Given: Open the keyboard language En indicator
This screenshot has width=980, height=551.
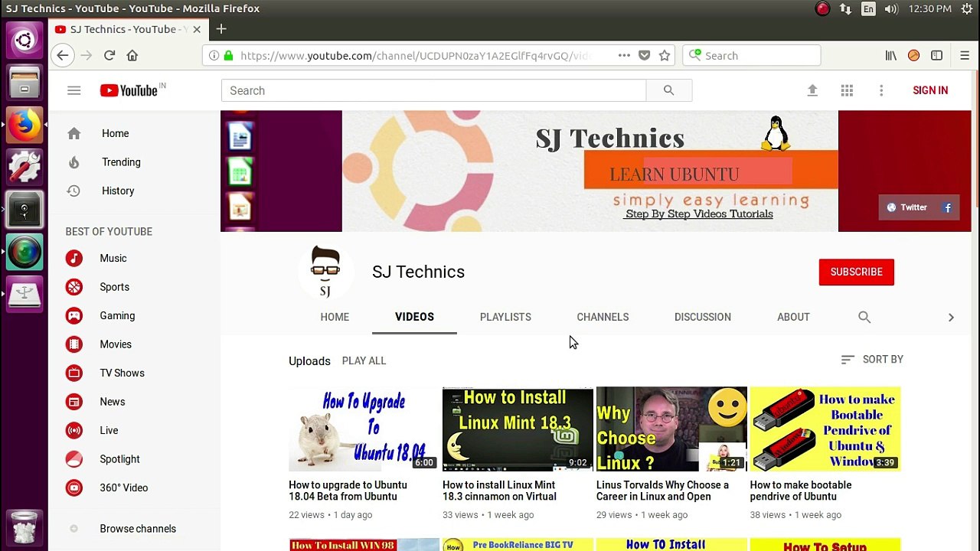Looking at the screenshot, I should click(x=868, y=8).
